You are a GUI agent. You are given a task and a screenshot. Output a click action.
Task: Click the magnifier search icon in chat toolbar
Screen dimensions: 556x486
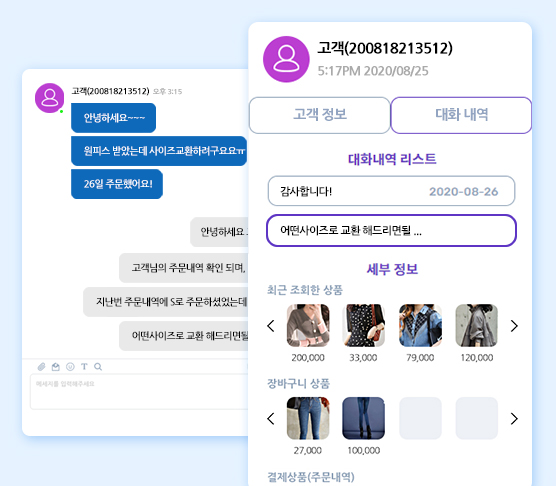point(98,367)
